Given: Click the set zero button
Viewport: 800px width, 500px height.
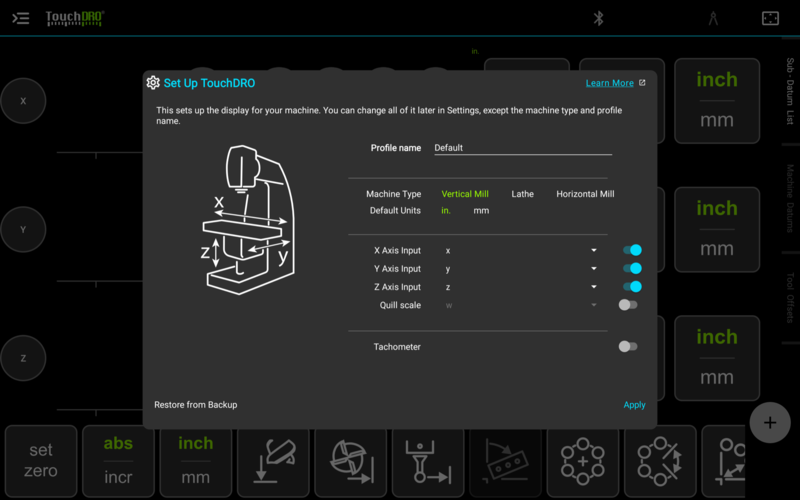Looking at the screenshot, I should [x=41, y=461].
